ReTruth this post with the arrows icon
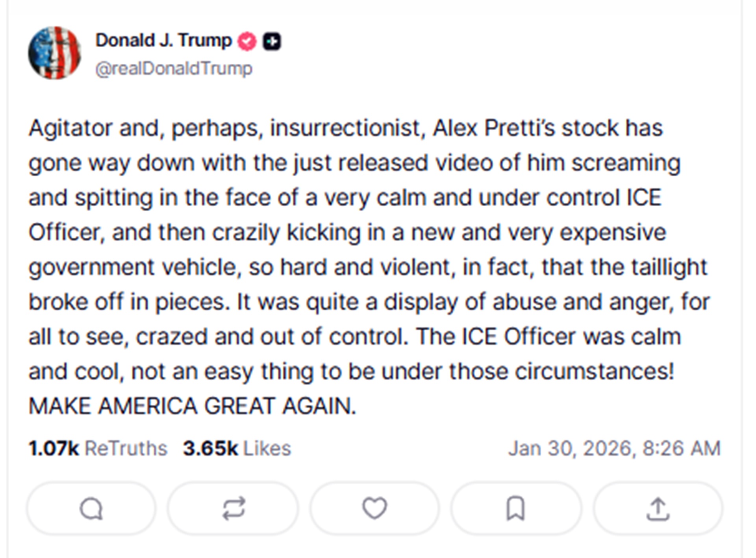 click(233, 508)
